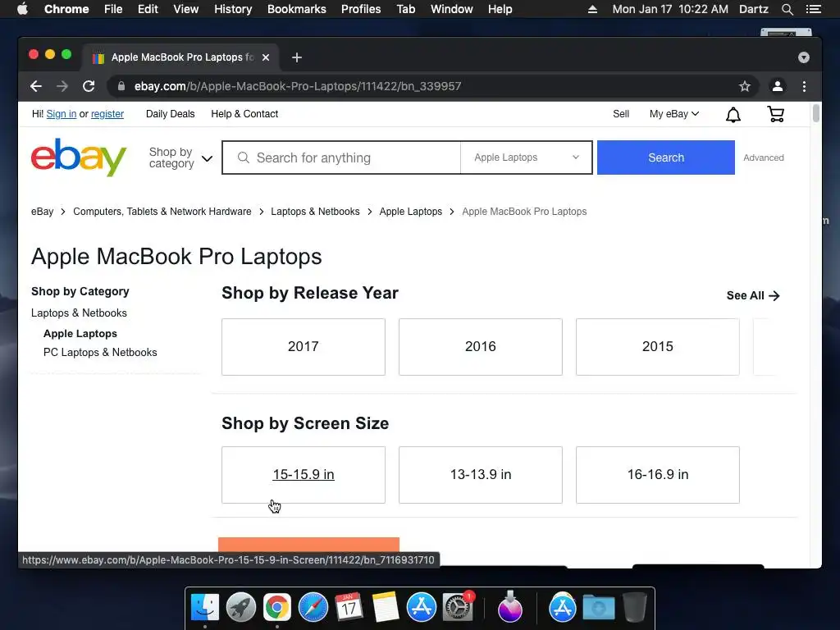Choose the 15-15.9 in screen size

(304, 475)
